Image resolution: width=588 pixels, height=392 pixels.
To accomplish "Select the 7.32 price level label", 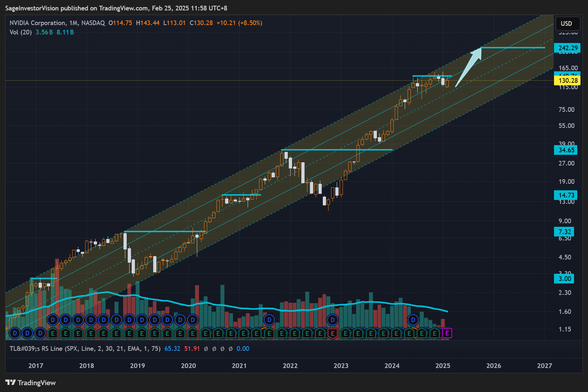I will [564, 231].
